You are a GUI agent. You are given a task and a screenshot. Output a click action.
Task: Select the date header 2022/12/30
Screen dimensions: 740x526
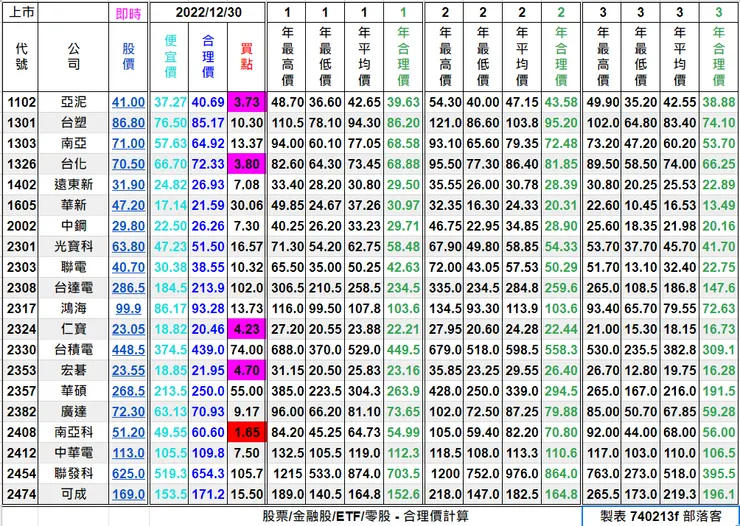click(208, 12)
